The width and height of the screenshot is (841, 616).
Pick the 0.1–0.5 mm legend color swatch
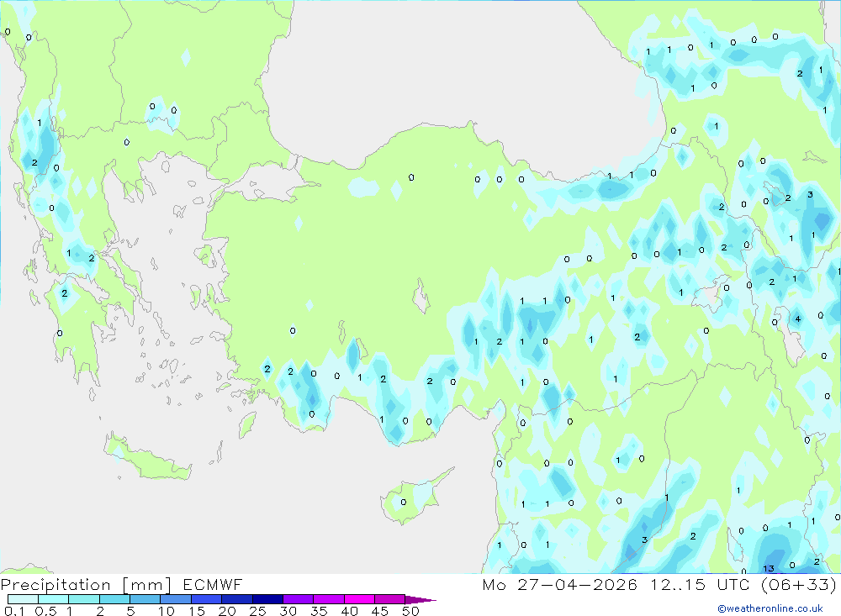point(23,599)
